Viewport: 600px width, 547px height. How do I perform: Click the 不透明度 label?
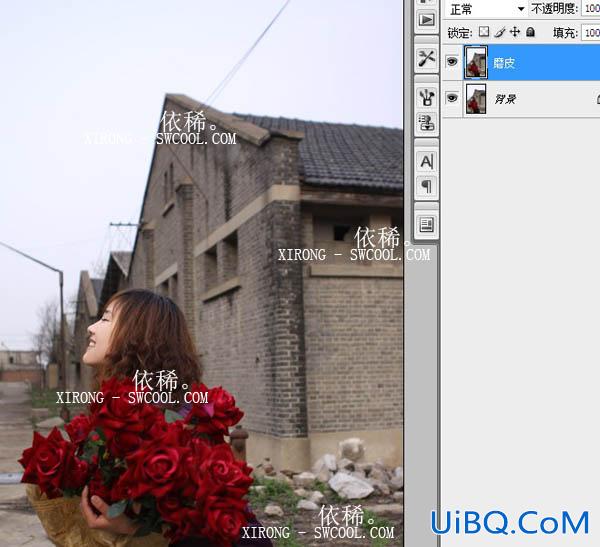pos(554,9)
